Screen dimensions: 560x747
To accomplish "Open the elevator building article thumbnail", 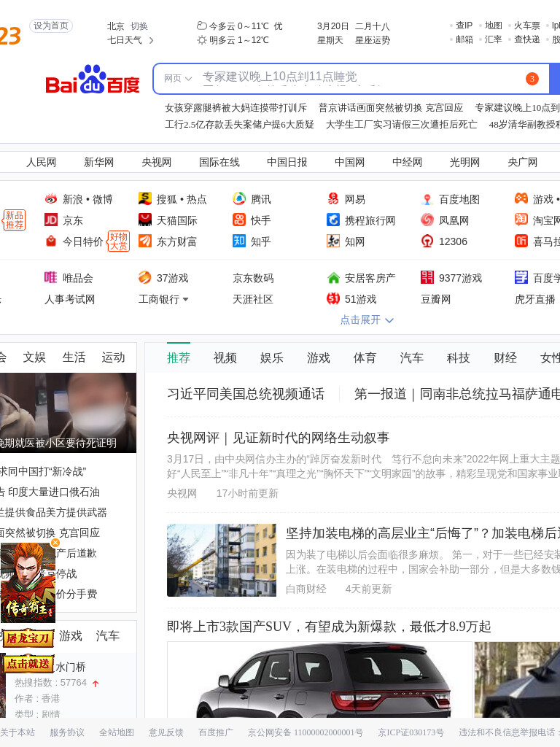I will tap(222, 560).
